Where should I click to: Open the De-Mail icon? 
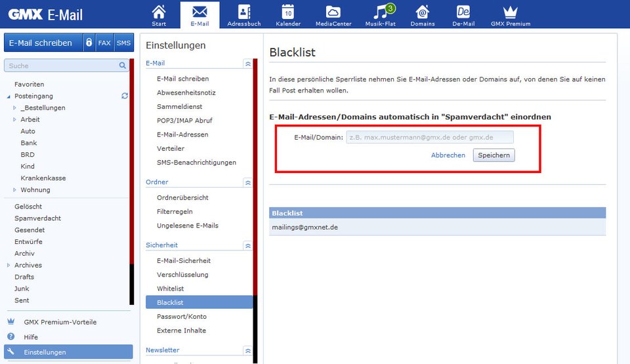(x=463, y=12)
